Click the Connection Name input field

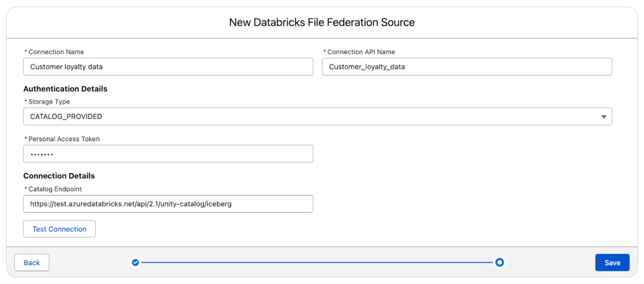click(x=168, y=67)
